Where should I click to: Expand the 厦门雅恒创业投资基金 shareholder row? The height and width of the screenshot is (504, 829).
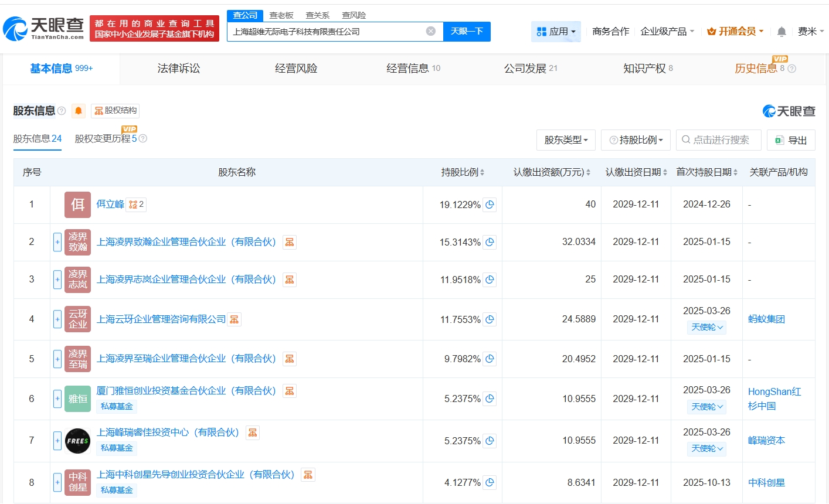click(57, 399)
